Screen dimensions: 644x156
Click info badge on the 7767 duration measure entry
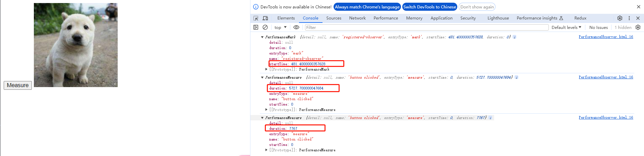click(490, 118)
